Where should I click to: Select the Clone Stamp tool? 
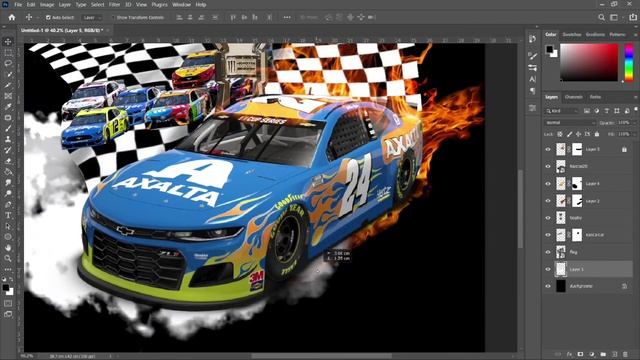pyautogui.click(x=8, y=139)
